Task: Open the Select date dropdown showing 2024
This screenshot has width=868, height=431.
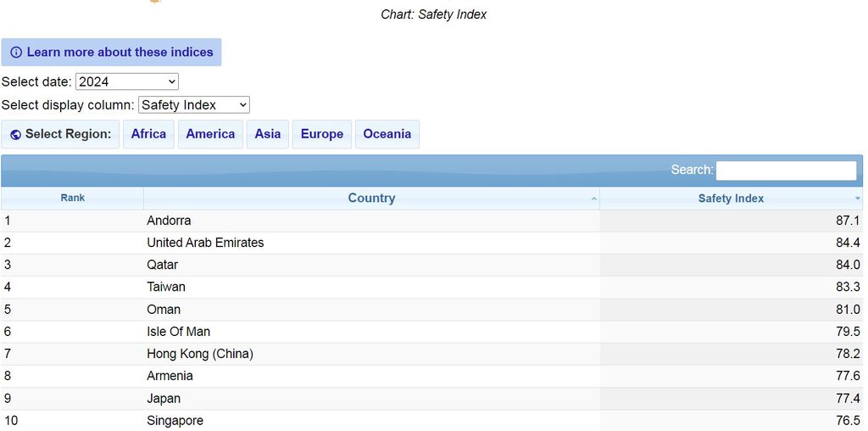Action: [x=126, y=81]
